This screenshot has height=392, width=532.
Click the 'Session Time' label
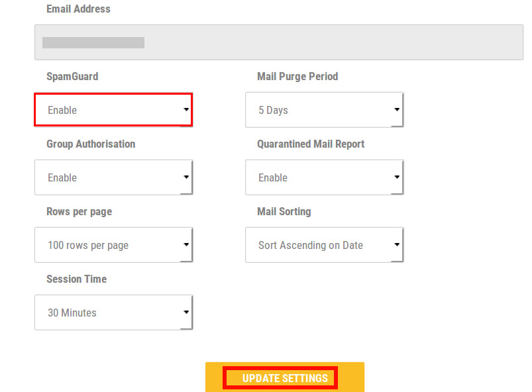pyautogui.click(x=77, y=279)
